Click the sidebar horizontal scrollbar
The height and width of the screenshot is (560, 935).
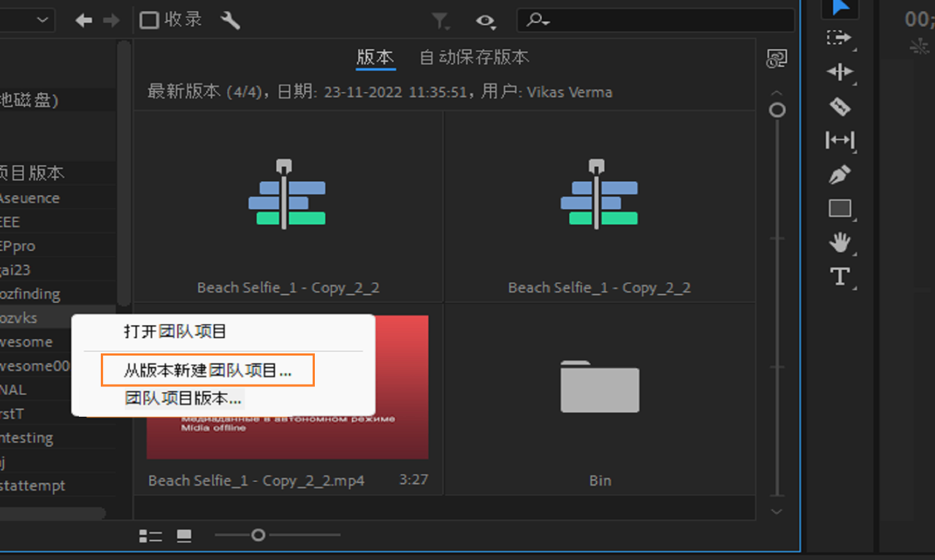(x=53, y=514)
